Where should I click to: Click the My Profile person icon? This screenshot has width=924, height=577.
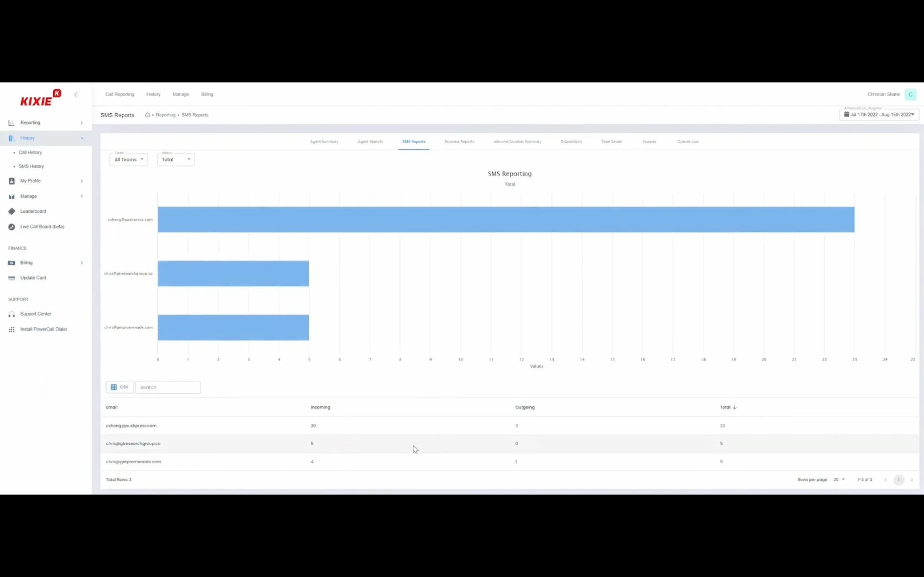pos(12,181)
